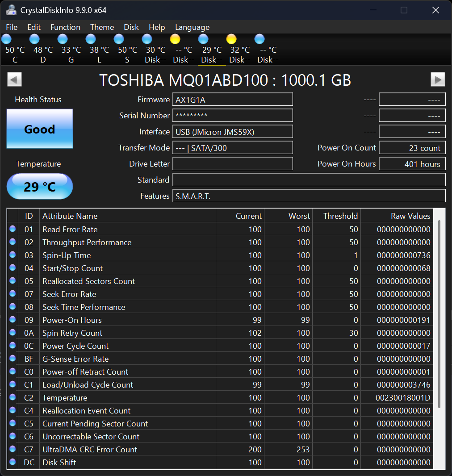Screen dimensions: 452x476
Task: Select disk S status orb
Action: click(119, 39)
